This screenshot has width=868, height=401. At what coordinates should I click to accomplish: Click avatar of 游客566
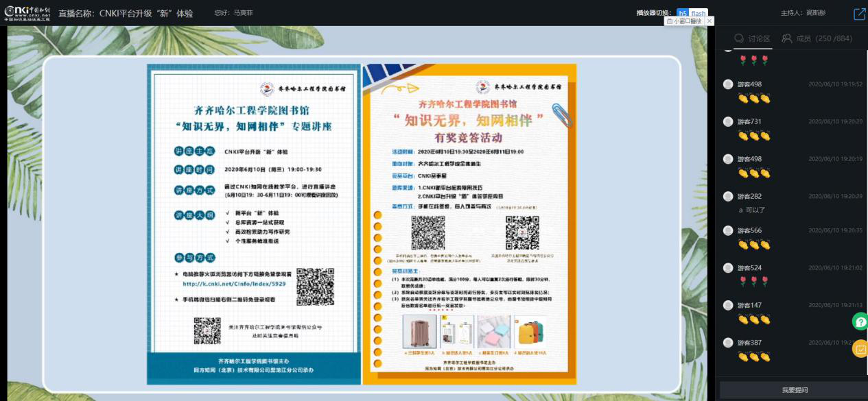pos(728,230)
